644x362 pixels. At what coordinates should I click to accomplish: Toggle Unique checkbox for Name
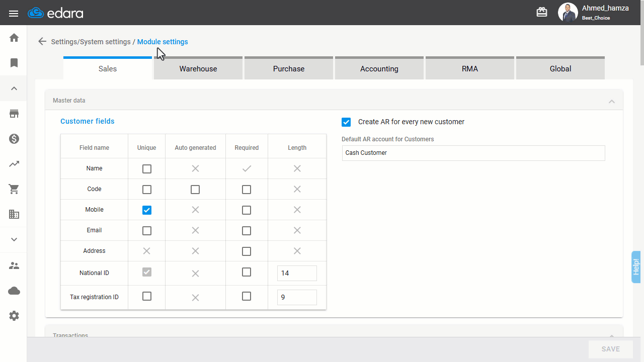[x=147, y=169]
